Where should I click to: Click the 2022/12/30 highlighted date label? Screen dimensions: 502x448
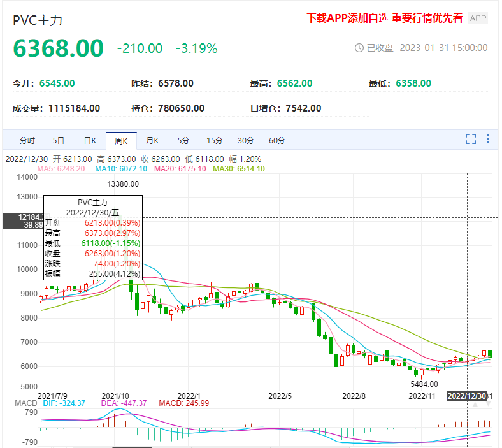467,396
